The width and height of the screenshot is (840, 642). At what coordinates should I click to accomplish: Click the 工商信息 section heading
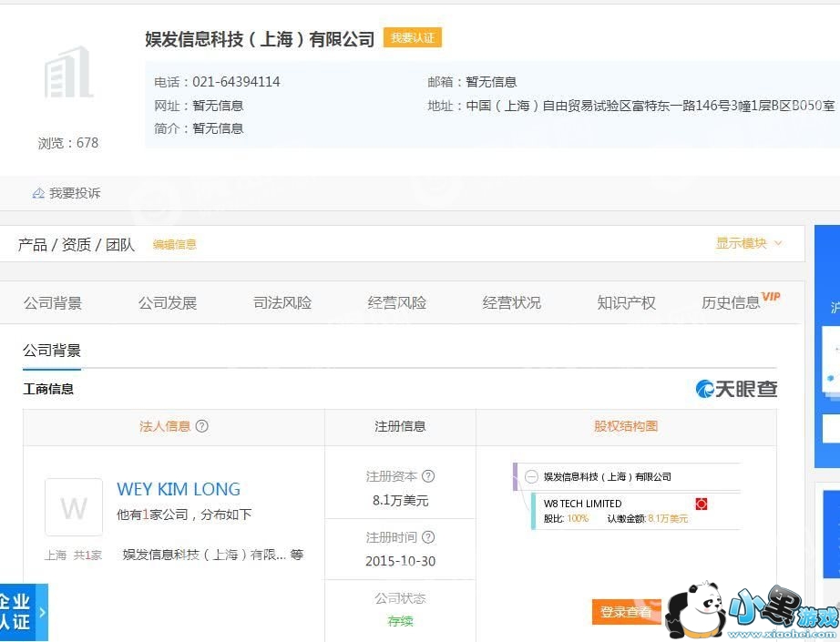click(x=48, y=389)
